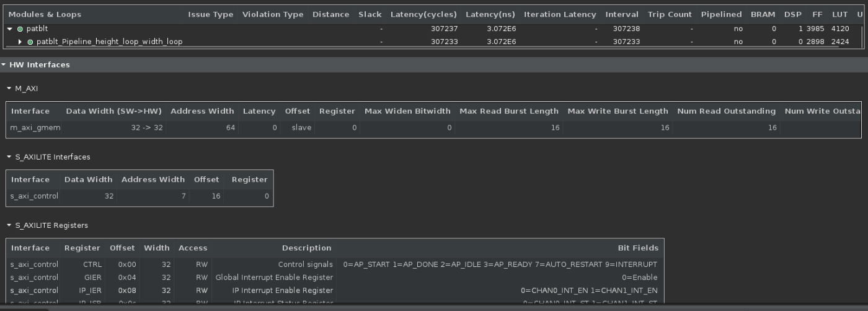The image size is (868, 311).
Task: Click the green icon beside patblt_Pipeline_height_loop_width_loop
Action: 30,42
